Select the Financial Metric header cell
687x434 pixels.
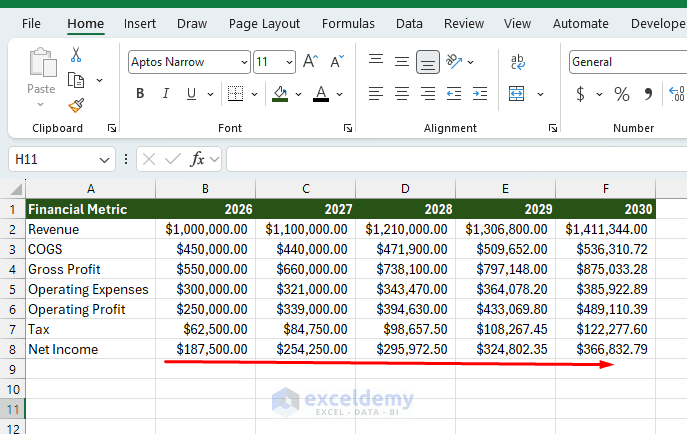(x=90, y=209)
